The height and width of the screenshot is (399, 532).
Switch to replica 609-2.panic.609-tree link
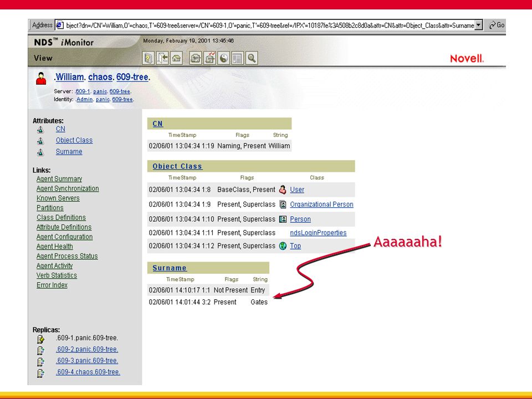[x=87, y=349]
